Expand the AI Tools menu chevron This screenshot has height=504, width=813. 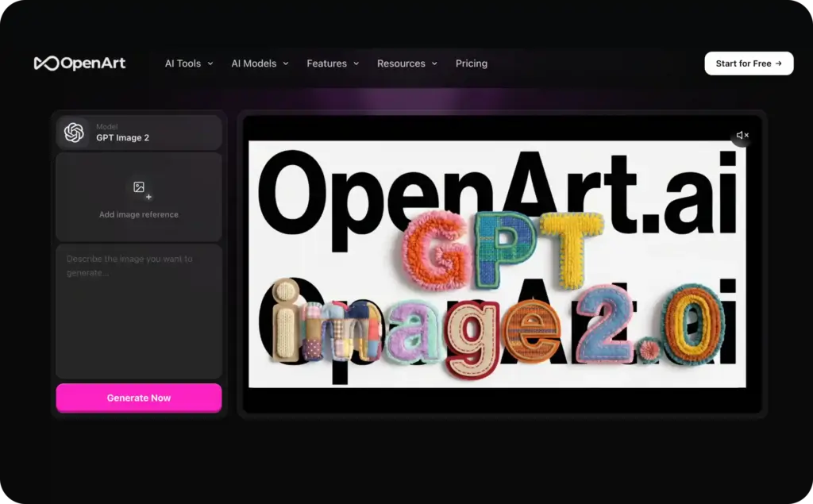click(210, 63)
